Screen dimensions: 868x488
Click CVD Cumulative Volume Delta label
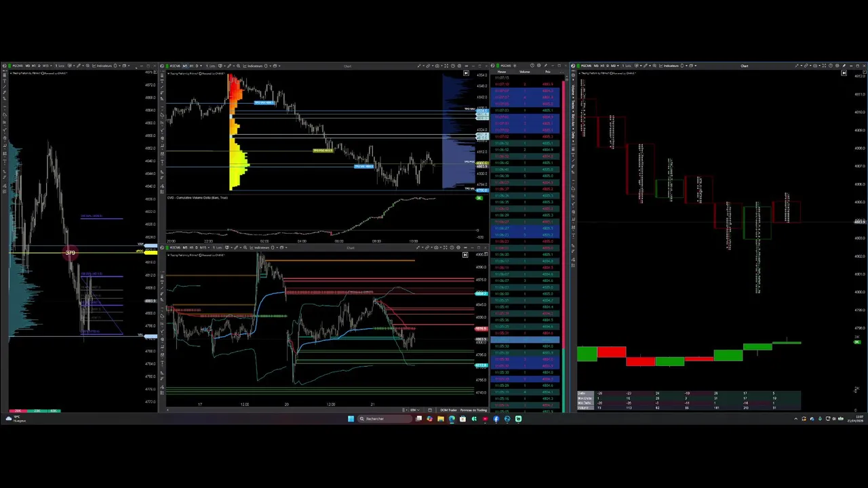tap(197, 197)
